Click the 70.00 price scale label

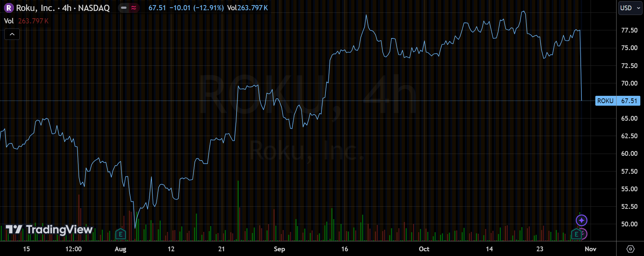(x=629, y=83)
